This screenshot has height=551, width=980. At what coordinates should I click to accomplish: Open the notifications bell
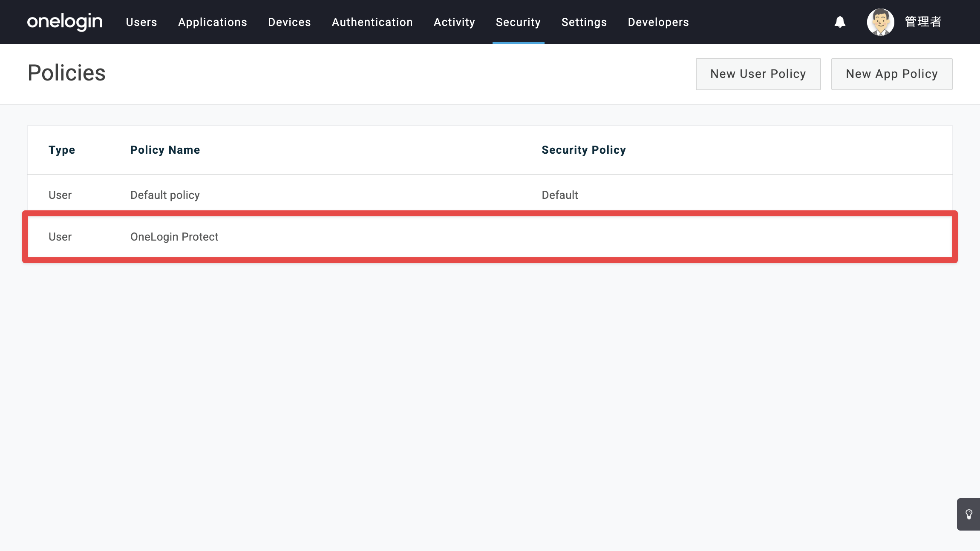[x=840, y=22]
